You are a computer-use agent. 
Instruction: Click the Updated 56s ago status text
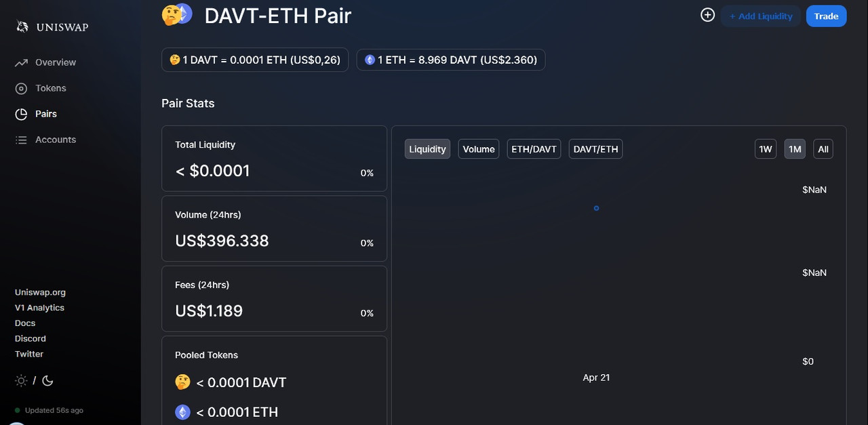pos(54,411)
